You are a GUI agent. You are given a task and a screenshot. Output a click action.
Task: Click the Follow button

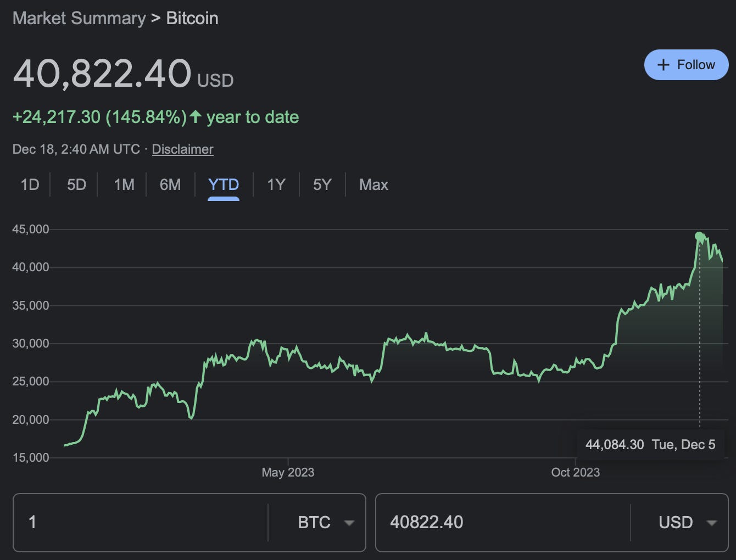coord(686,65)
